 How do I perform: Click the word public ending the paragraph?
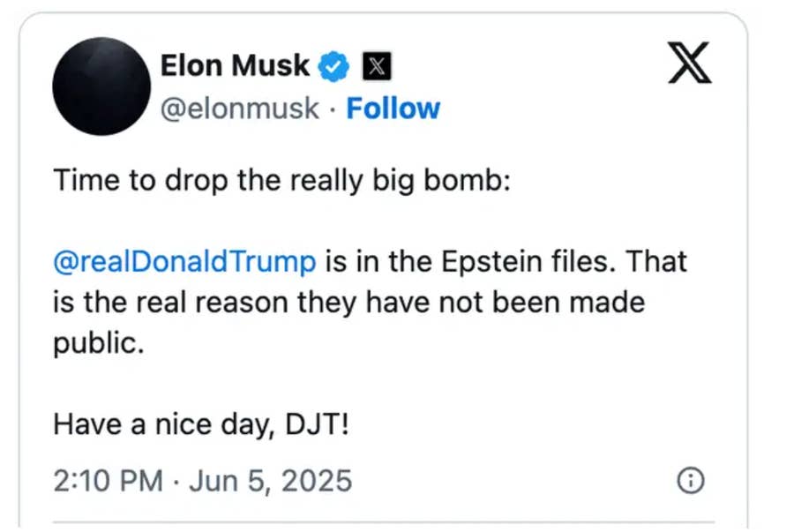coord(96,342)
